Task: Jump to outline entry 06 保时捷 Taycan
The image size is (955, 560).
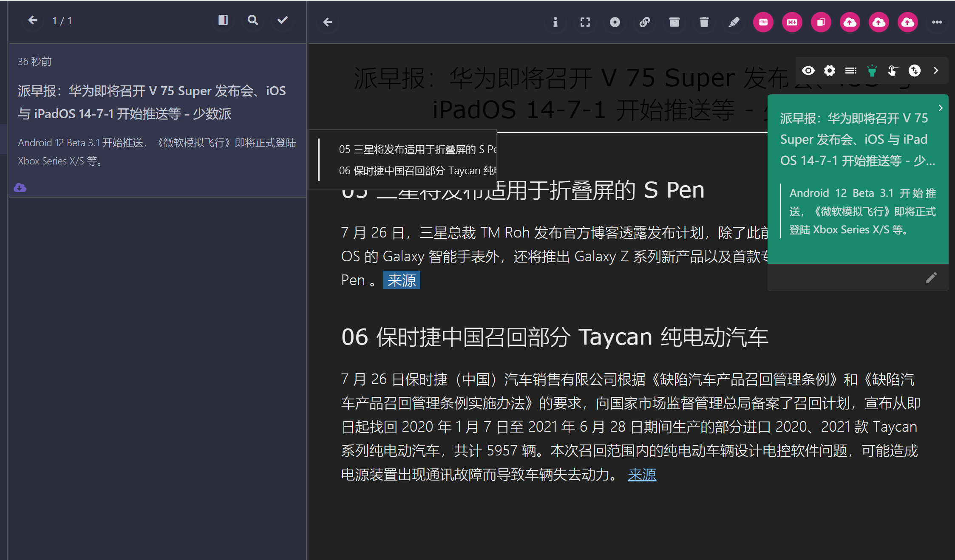Action: pyautogui.click(x=417, y=170)
